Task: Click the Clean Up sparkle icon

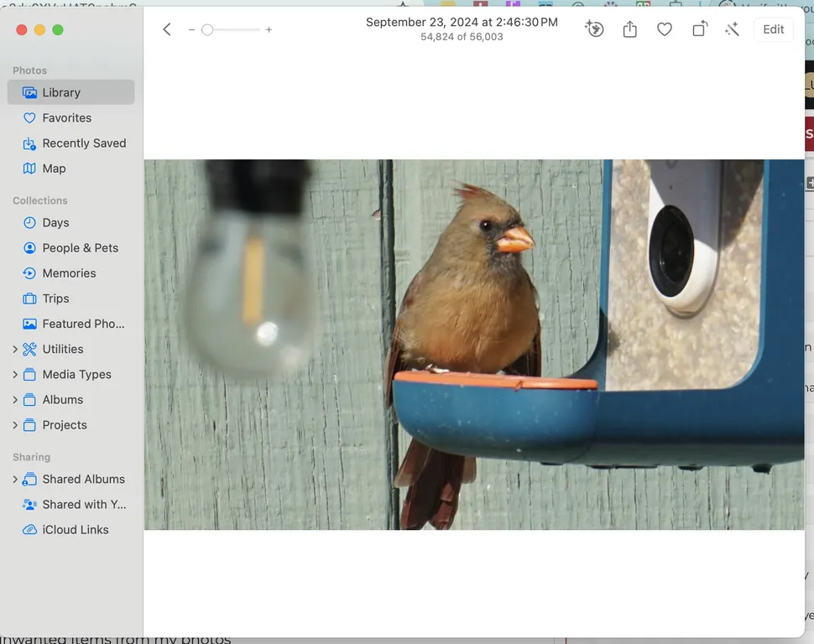Action: 594,29
